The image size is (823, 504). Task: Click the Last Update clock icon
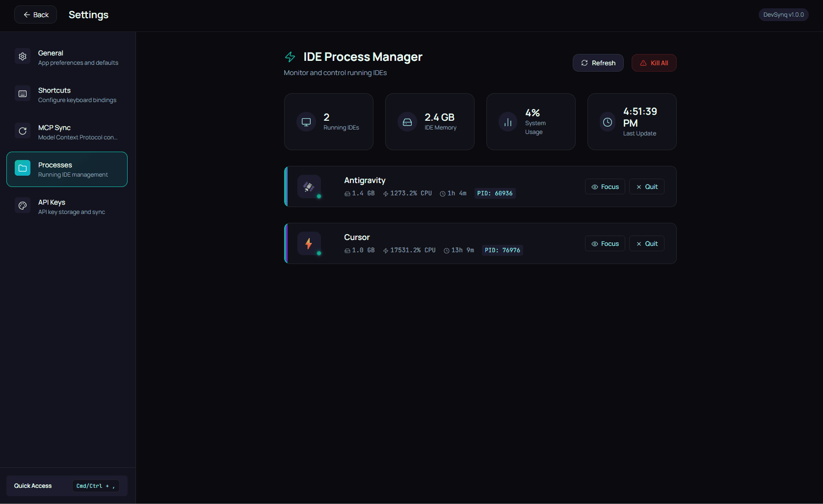tap(607, 122)
